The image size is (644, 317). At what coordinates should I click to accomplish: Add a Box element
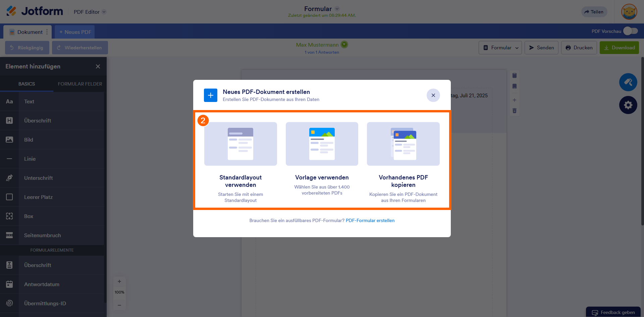point(52,216)
